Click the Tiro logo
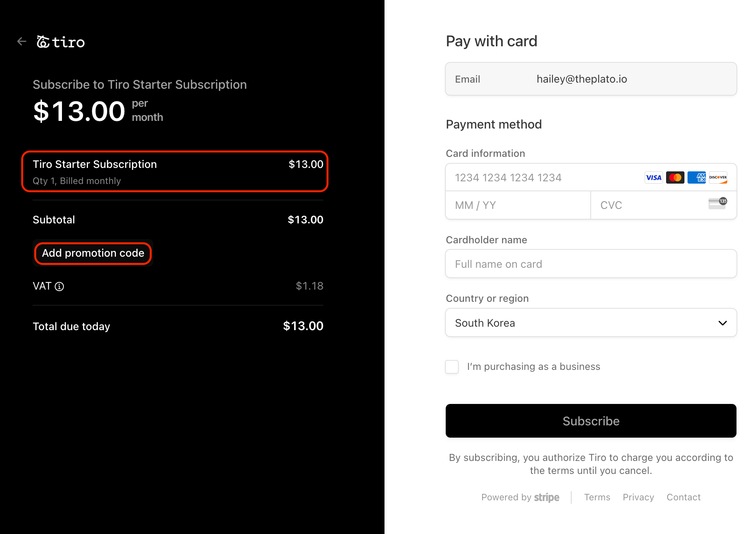 (61, 42)
